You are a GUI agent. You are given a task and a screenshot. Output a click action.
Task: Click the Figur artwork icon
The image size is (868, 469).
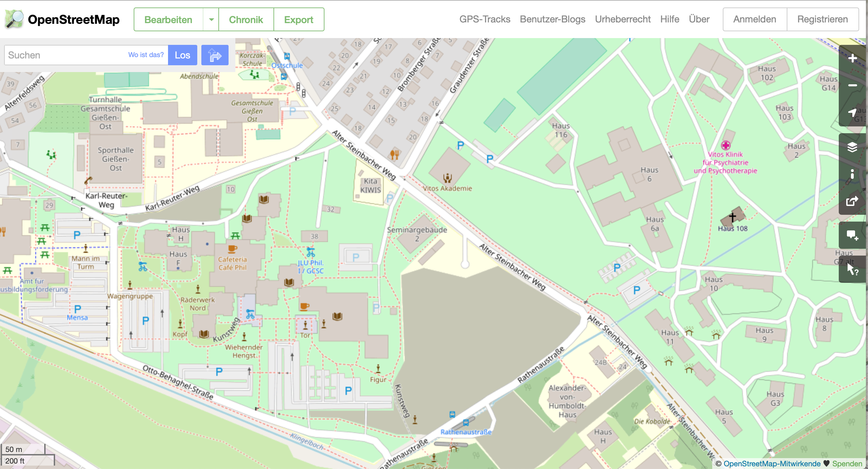click(378, 369)
